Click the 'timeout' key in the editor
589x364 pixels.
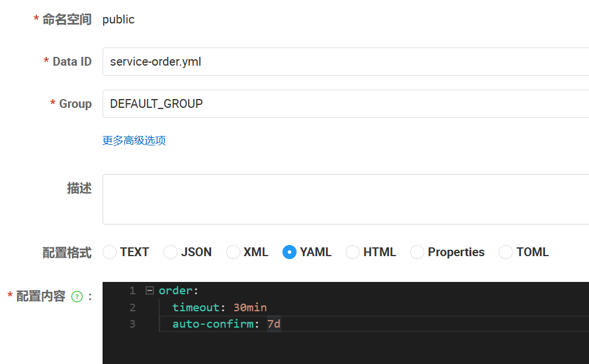(x=196, y=307)
